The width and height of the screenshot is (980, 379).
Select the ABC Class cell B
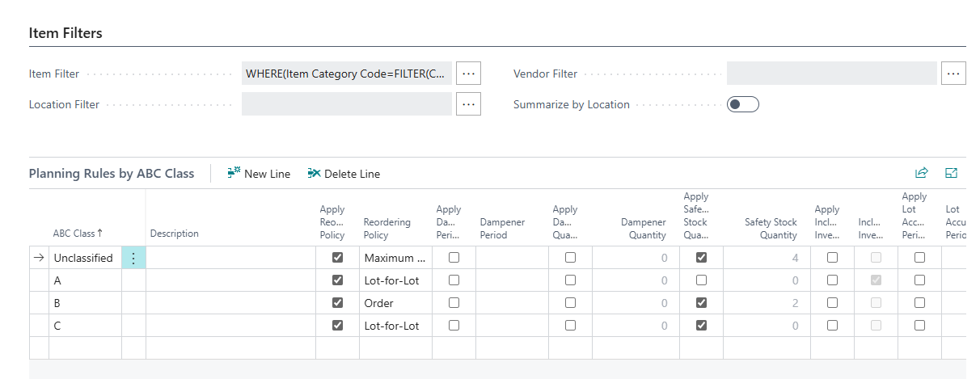click(85, 303)
